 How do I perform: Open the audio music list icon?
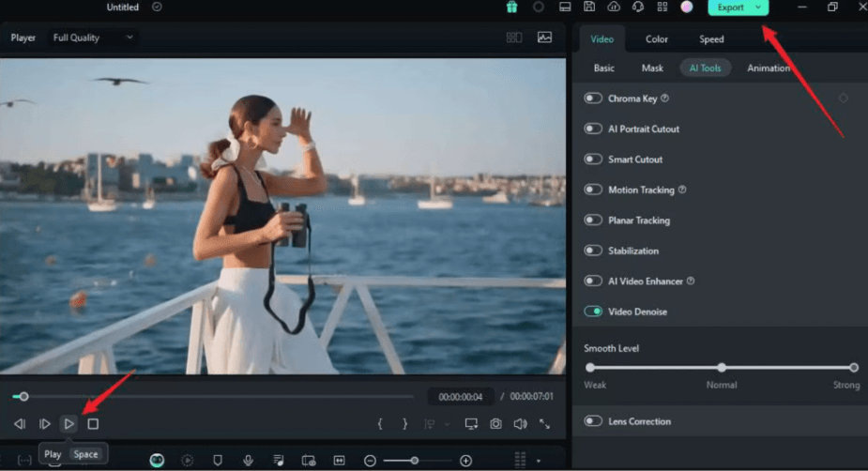[279, 461]
